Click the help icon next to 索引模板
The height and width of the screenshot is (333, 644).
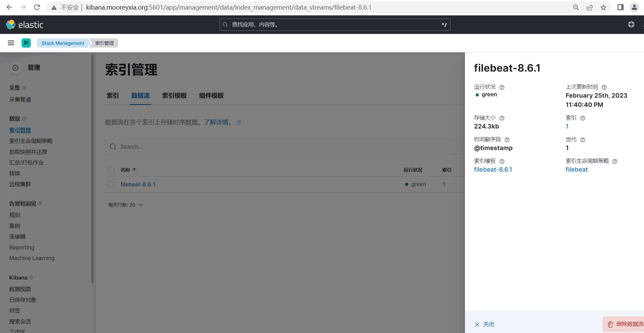(502, 161)
